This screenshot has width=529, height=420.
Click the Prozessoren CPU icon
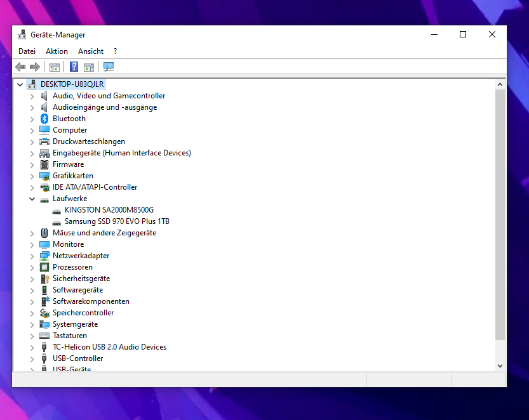(44, 267)
